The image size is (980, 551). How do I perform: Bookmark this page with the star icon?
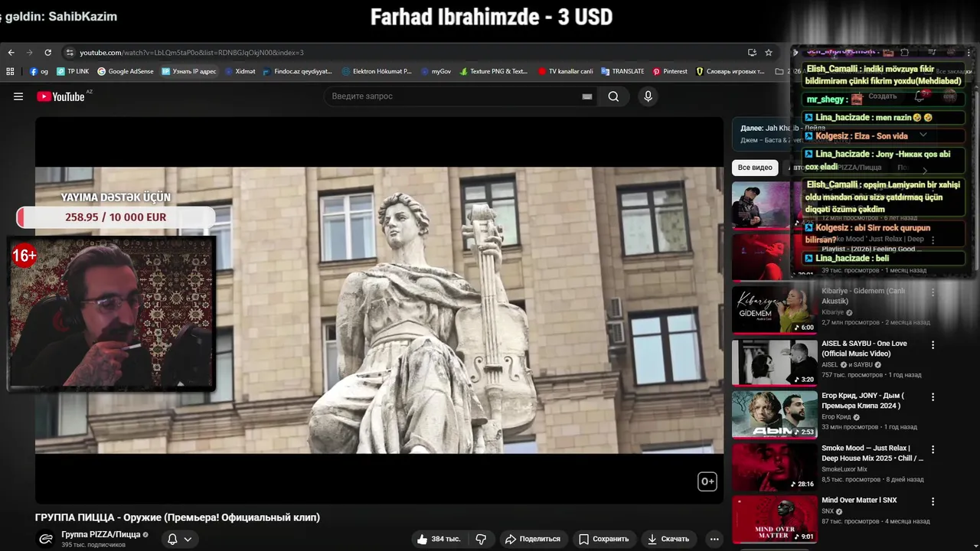point(769,53)
